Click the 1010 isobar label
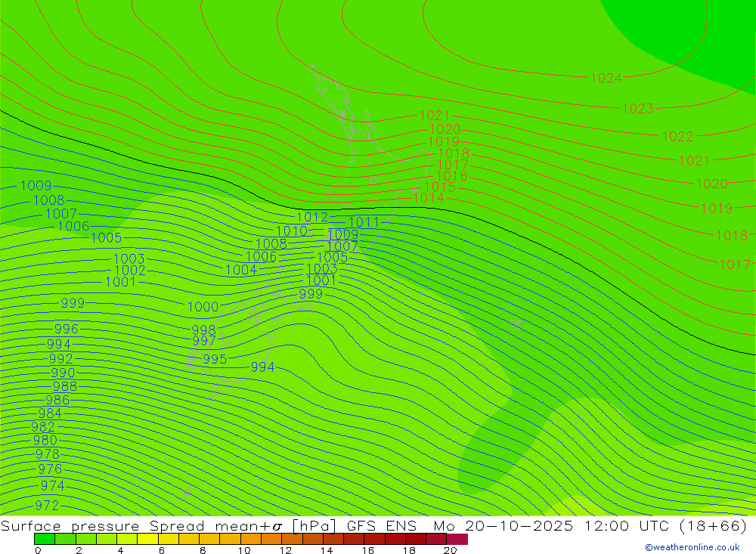756x554 pixels. [x=292, y=231]
